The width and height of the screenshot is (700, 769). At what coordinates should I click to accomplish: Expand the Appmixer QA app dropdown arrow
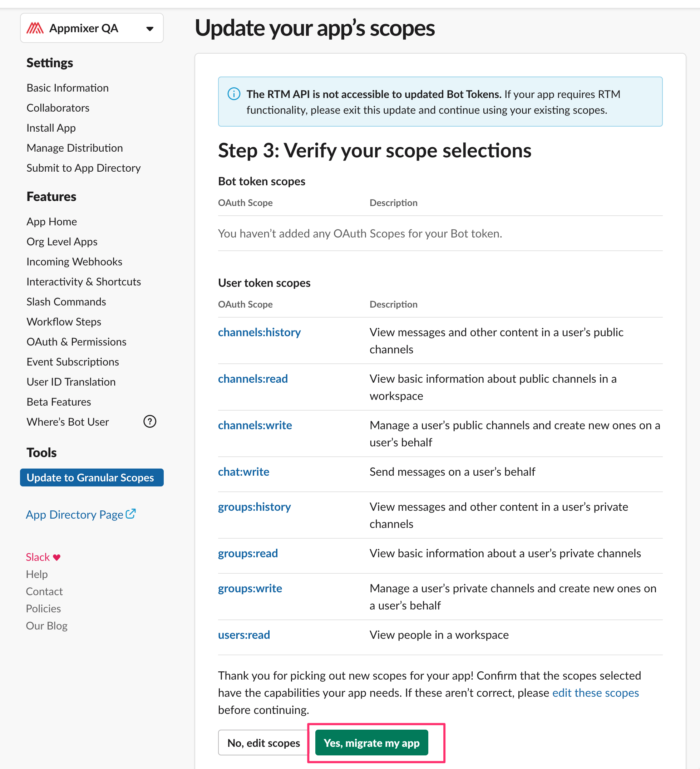tap(150, 29)
